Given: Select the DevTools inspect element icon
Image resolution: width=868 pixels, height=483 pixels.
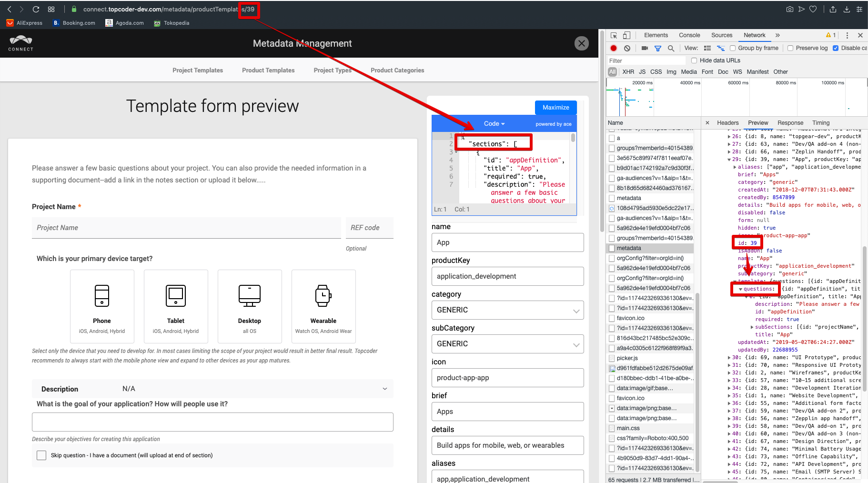Looking at the screenshot, I should (614, 35).
